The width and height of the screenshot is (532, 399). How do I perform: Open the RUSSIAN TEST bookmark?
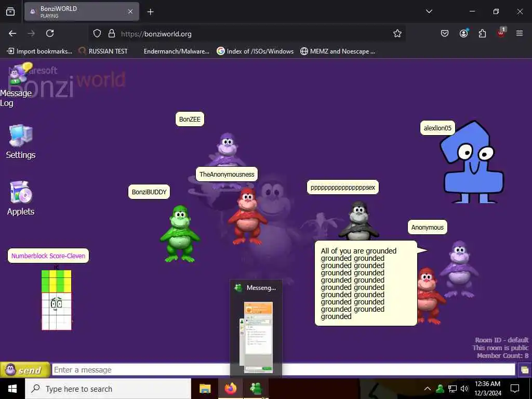click(x=103, y=51)
